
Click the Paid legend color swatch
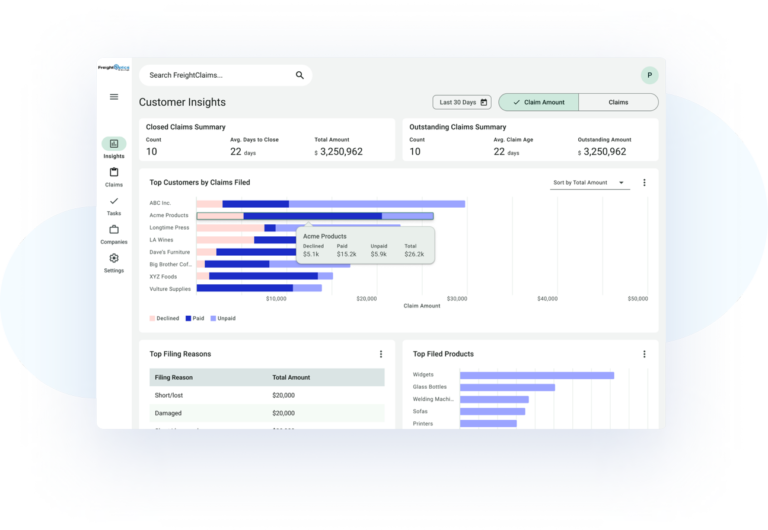188,318
